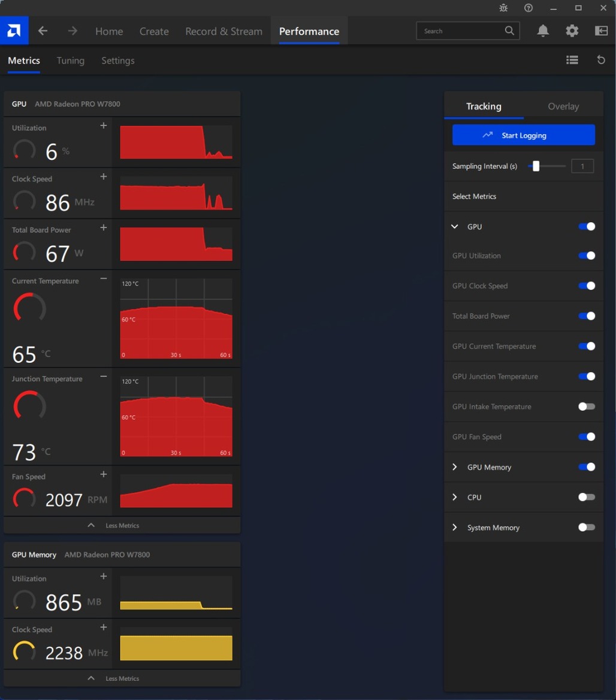
Task: Expand Fan Speed graph with plus
Action: click(x=104, y=474)
